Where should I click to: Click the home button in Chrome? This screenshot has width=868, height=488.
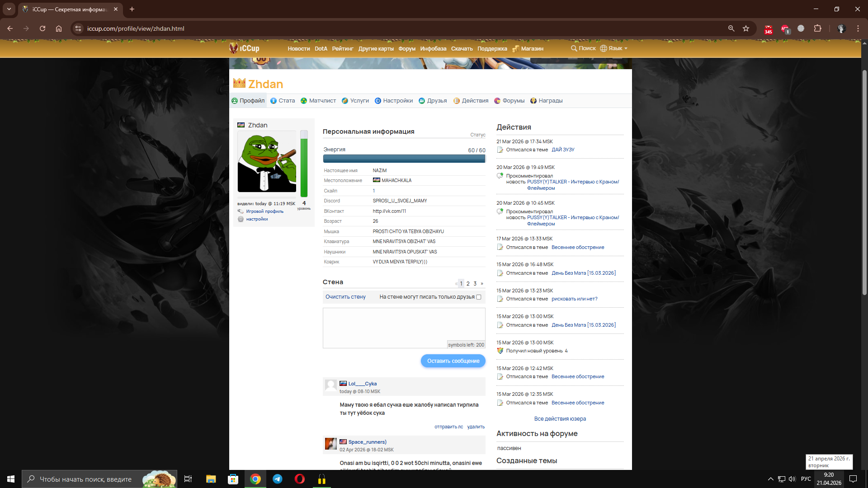[x=59, y=28]
